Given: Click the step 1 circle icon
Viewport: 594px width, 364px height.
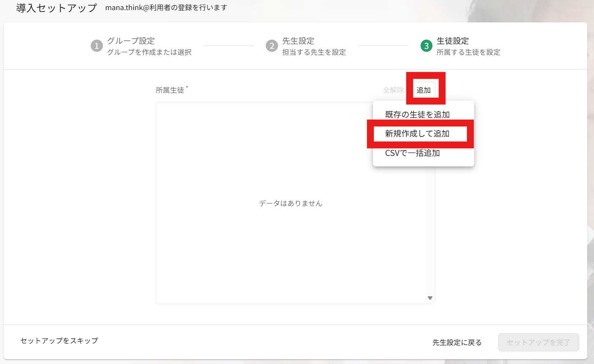Looking at the screenshot, I should (x=97, y=46).
